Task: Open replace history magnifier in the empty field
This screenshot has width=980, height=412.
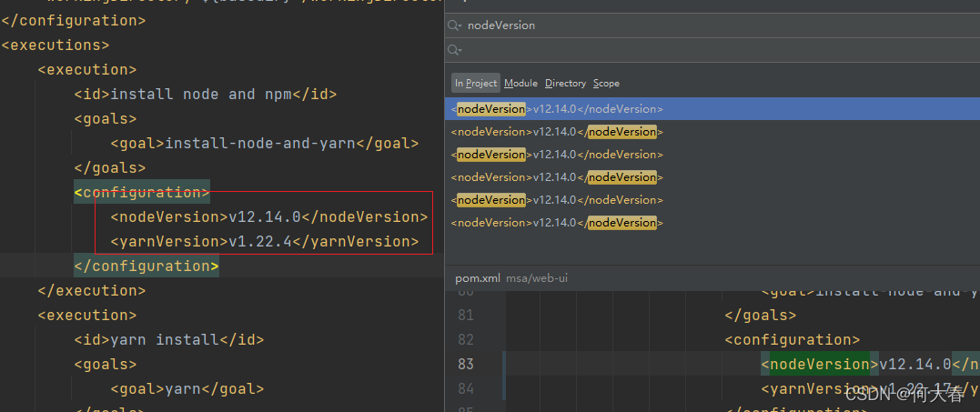Action: point(454,50)
